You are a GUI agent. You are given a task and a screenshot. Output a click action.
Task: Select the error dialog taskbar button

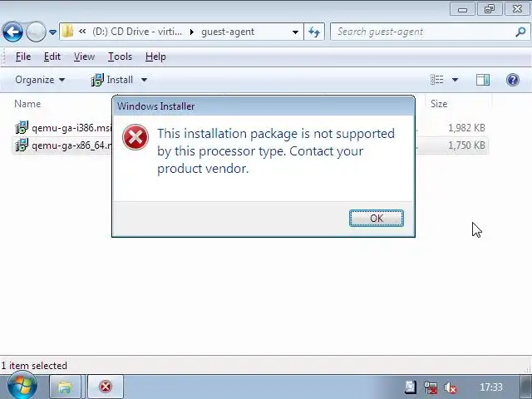[106, 387]
